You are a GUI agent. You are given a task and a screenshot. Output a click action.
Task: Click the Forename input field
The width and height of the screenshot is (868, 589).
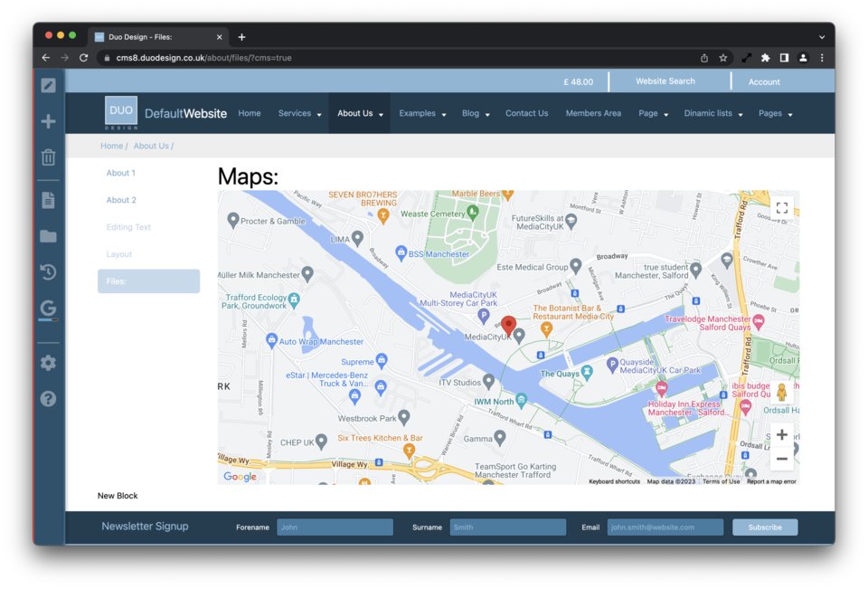(x=335, y=527)
